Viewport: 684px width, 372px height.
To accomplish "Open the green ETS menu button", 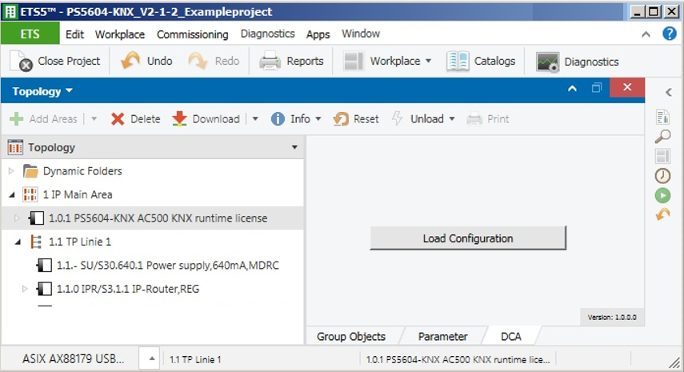I will click(30, 34).
